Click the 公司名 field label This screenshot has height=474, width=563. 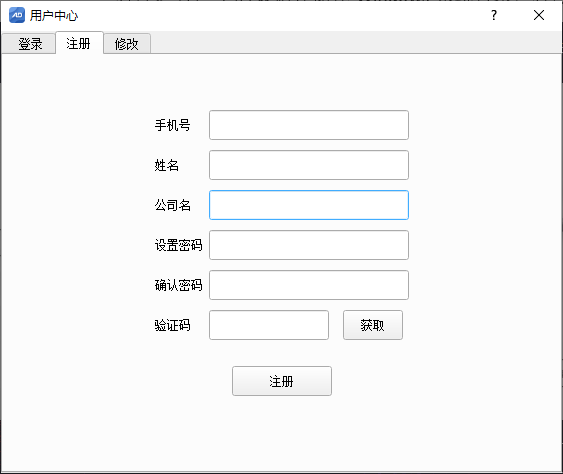tap(172, 205)
